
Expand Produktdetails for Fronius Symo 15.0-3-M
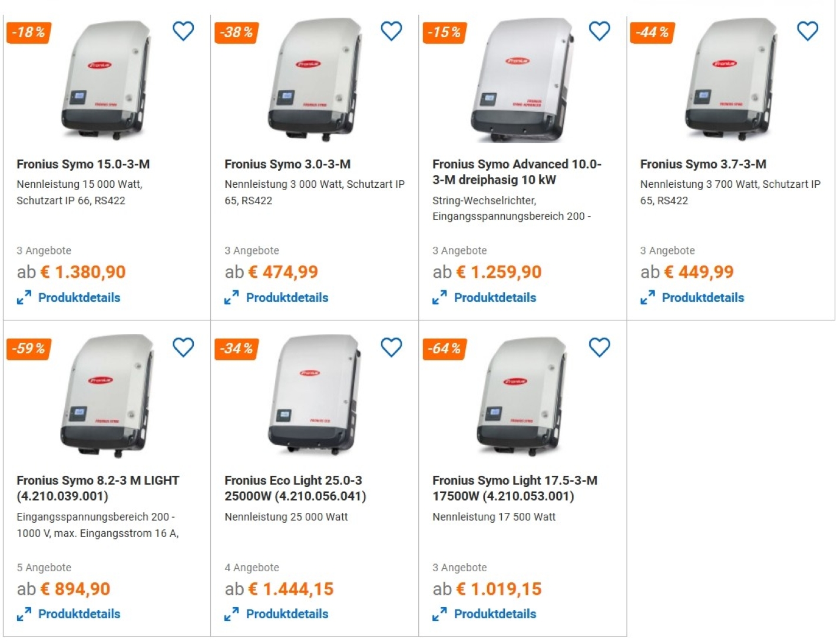click(x=79, y=298)
